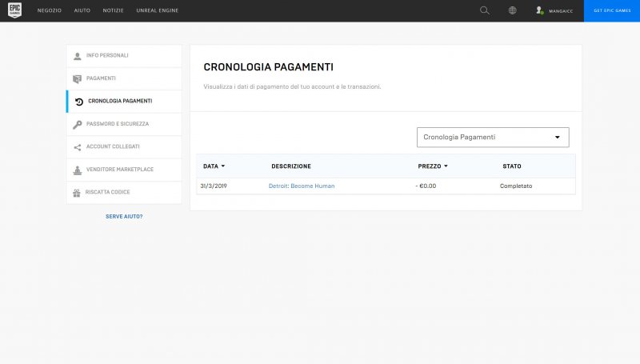Open the MANGAICC account menu

pos(561,11)
